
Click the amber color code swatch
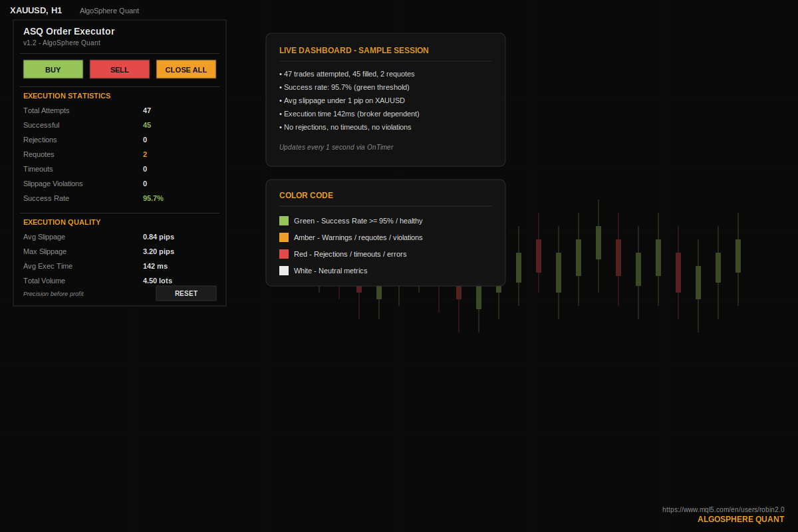coord(284,237)
